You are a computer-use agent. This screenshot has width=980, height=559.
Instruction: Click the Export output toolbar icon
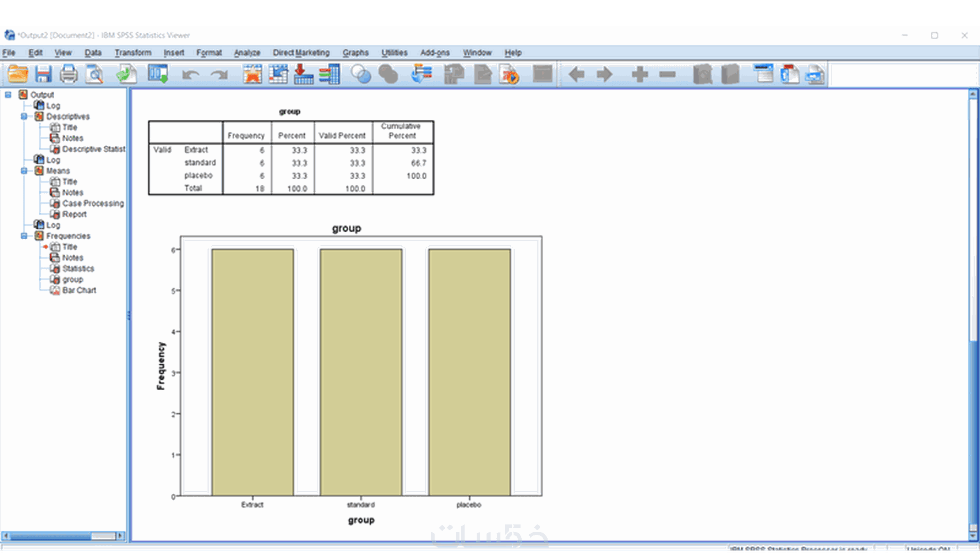click(126, 74)
